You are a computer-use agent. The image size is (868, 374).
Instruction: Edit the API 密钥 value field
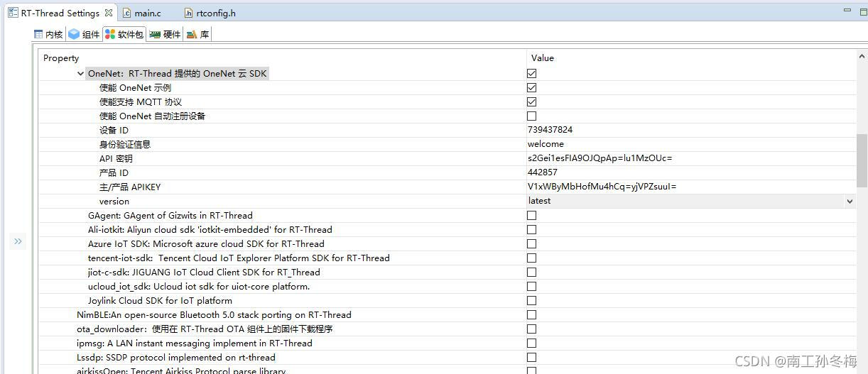tap(690, 158)
